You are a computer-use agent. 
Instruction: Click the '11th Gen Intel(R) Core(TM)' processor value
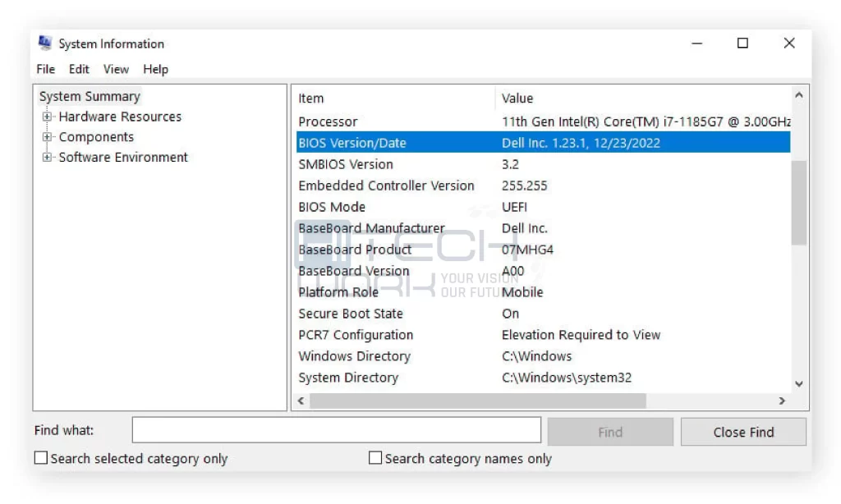pyautogui.click(x=646, y=121)
